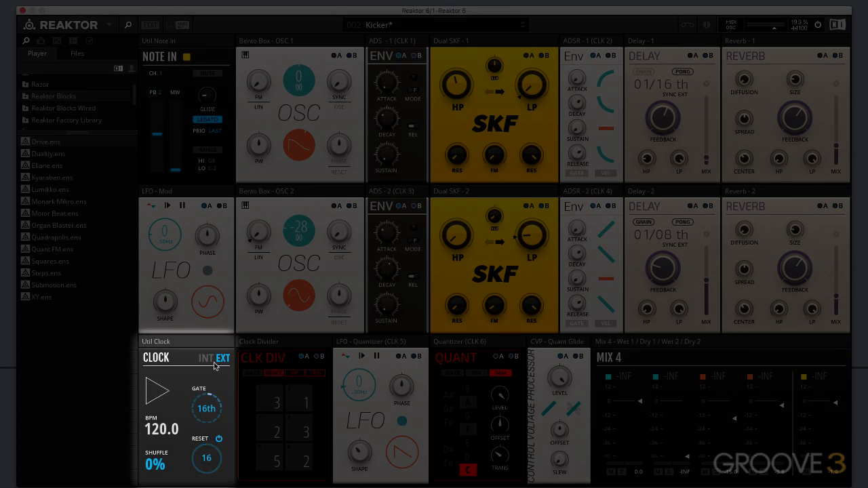Image resolution: width=868 pixels, height=488 pixels.
Task: Open the ensemble selector showing 002 - Kicker
Action: point(434,24)
